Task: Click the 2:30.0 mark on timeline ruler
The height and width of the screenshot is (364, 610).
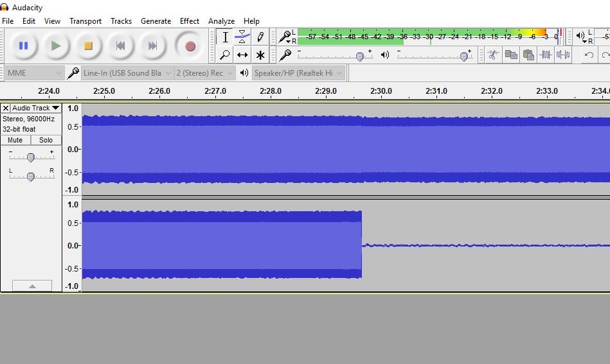Action: 381,91
